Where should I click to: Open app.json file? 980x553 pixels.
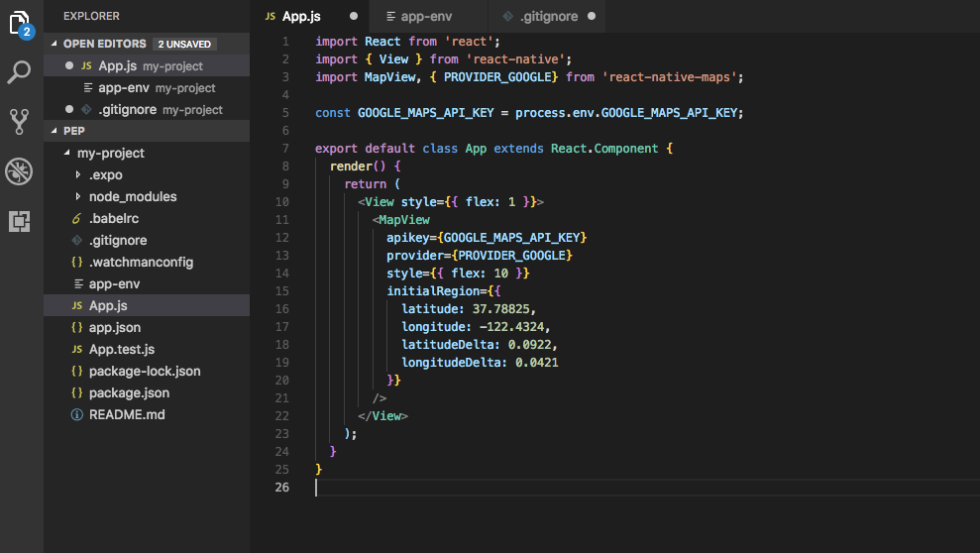[147, 327]
